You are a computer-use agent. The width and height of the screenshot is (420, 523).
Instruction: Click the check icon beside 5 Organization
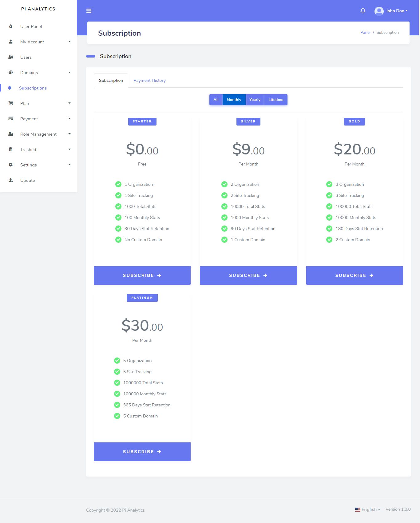117,361
